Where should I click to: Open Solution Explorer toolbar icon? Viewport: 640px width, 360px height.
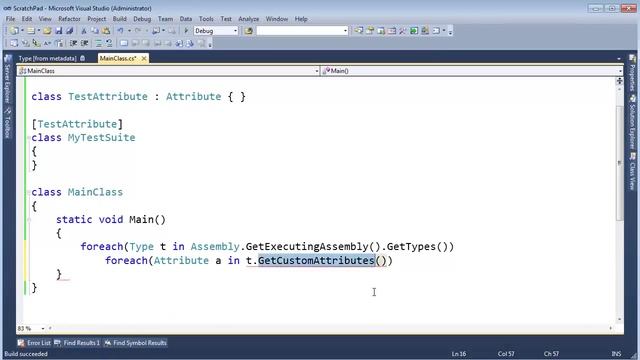click(x=358, y=31)
